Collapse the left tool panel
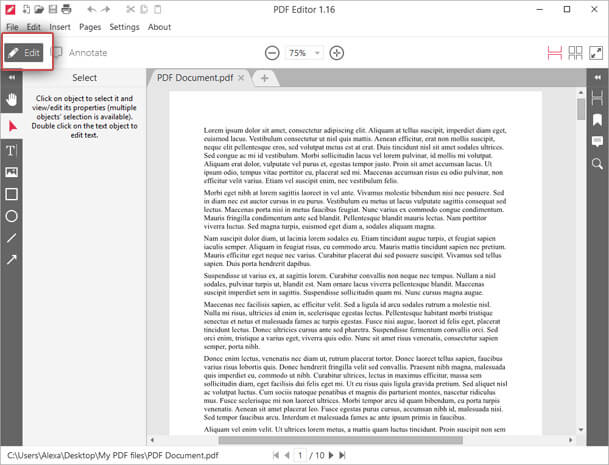 pyautogui.click(x=12, y=77)
